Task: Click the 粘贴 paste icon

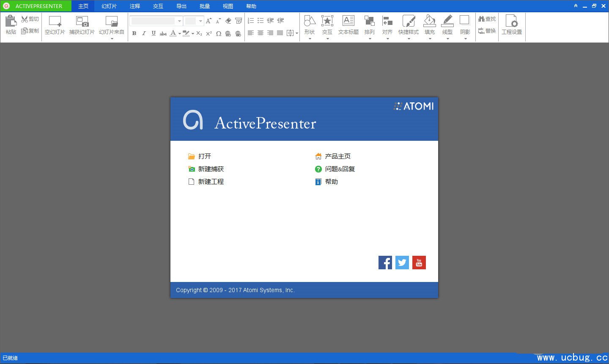Action: pos(11,21)
